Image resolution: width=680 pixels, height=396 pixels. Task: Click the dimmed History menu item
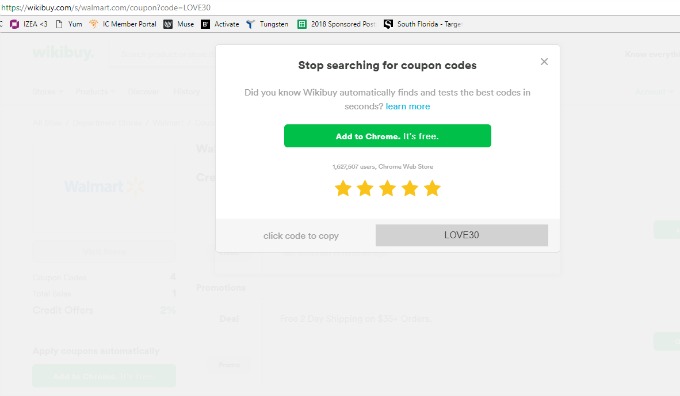click(186, 92)
